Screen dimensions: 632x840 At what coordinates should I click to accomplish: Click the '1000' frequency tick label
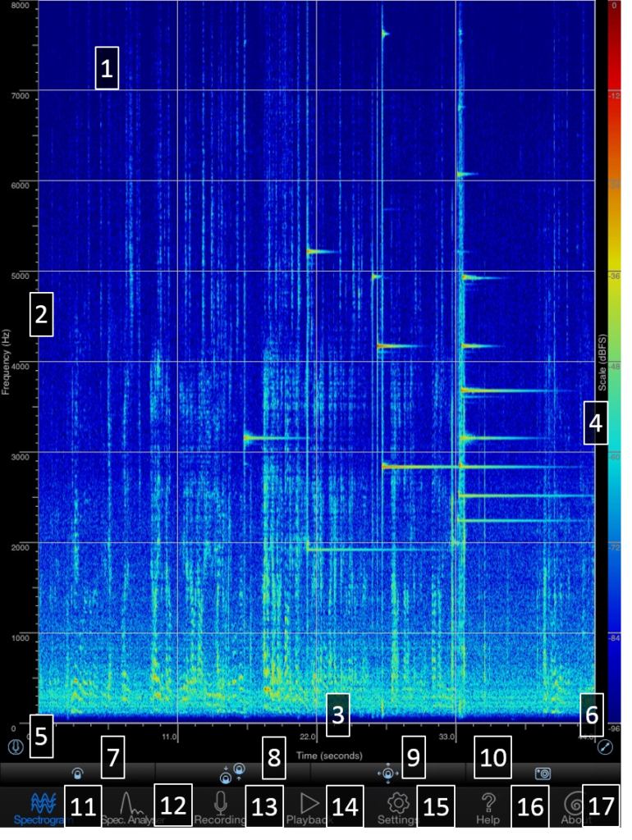click(21, 637)
